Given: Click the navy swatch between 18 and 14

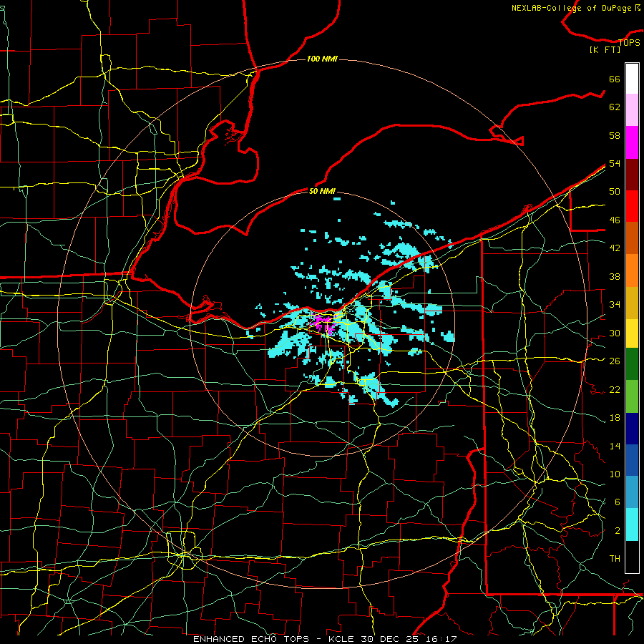Looking at the screenshot, I should [x=632, y=429].
